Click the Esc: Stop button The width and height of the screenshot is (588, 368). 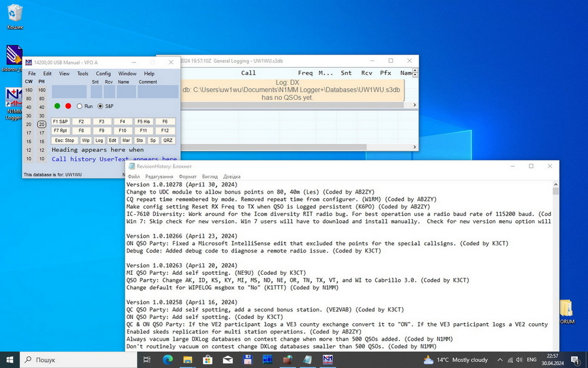[x=65, y=140]
